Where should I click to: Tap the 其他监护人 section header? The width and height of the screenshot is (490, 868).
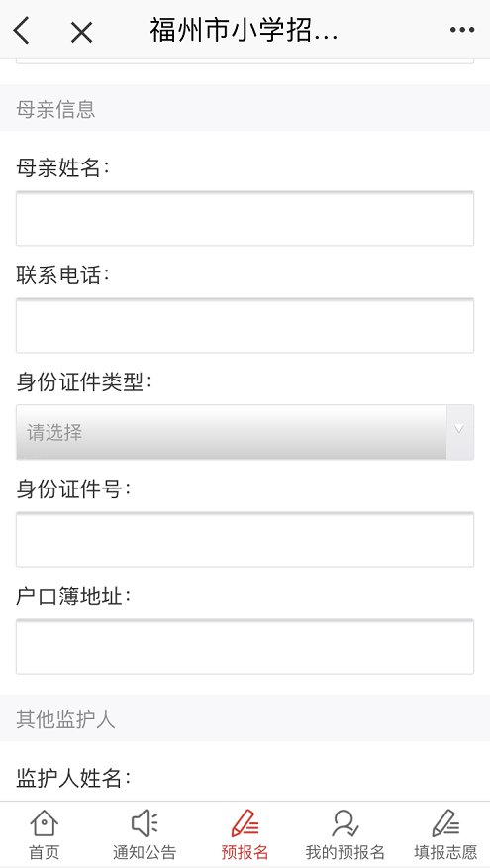[x=65, y=719]
